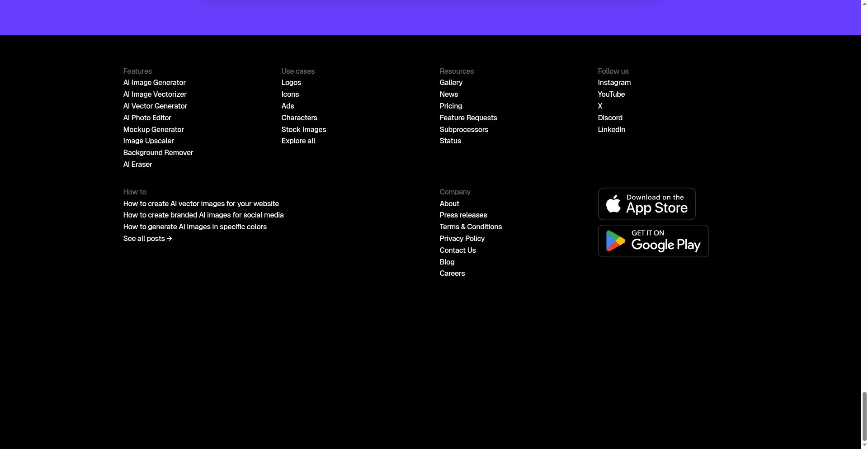Open the AI Image Generator link
The height and width of the screenshot is (449, 868).
154,83
